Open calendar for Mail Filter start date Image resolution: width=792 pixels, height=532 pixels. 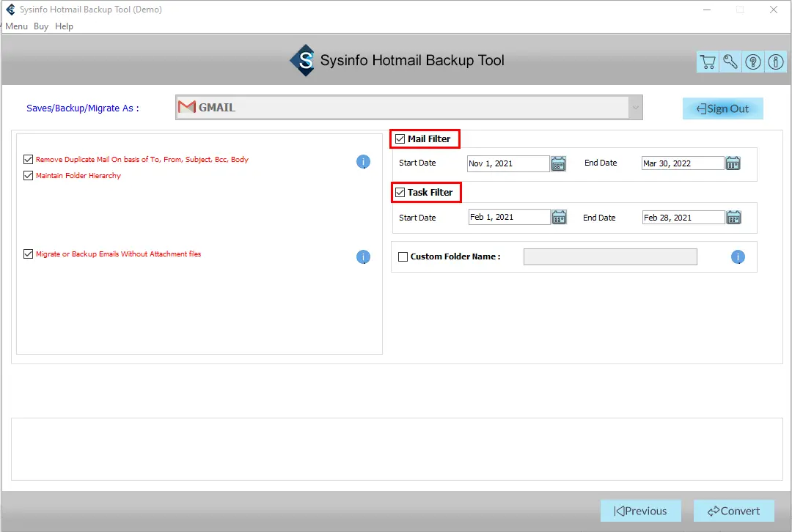pyautogui.click(x=558, y=163)
